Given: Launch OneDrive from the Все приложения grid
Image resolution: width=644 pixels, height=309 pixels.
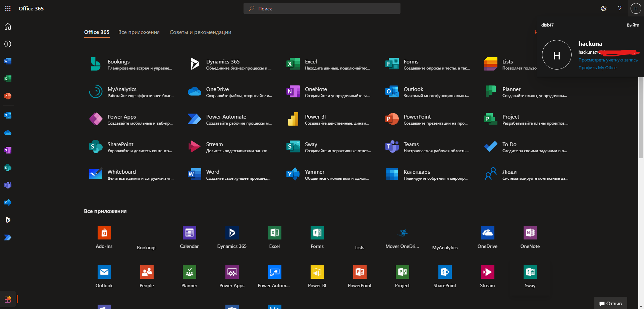Looking at the screenshot, I should pos(487,237).
